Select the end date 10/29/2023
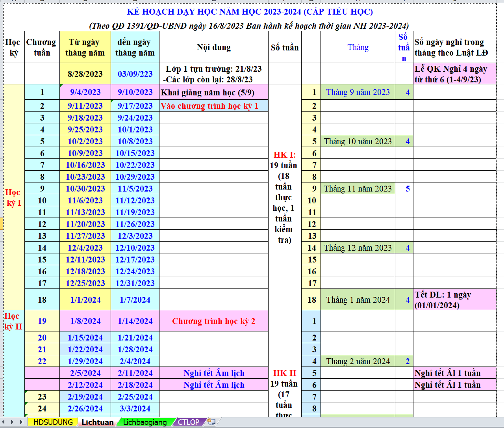This screenshot has height=428, width=504. pyautogui.click(x=135, y=177)
